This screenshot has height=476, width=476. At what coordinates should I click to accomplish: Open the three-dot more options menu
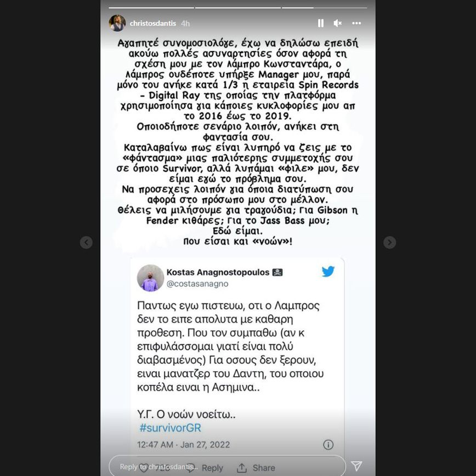click(356, 23)
